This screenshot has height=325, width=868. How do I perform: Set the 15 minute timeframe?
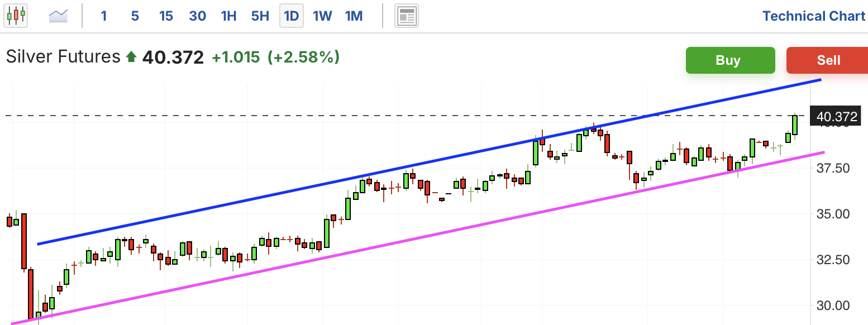166,16
